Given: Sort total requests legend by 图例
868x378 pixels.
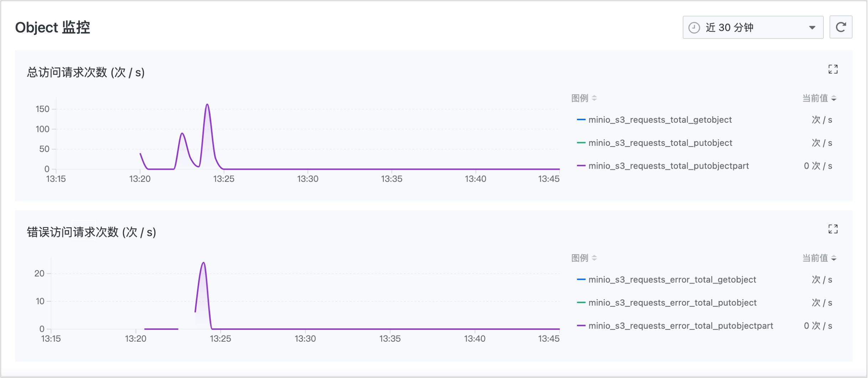Looking at the screenshot, I should (584, 98).
